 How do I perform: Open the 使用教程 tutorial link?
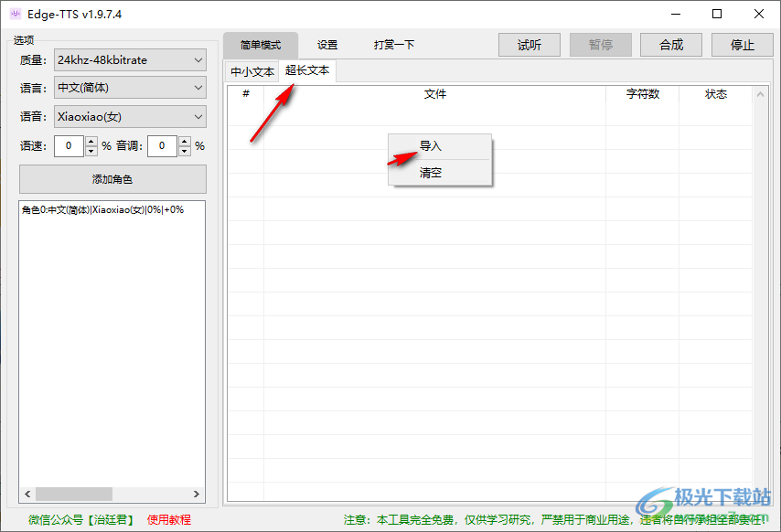click(169, 520)
